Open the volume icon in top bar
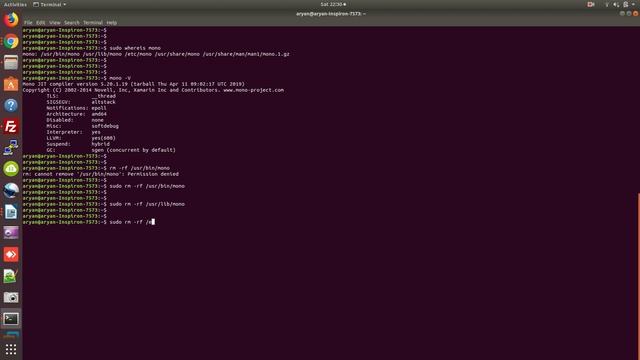 (616, 4)
